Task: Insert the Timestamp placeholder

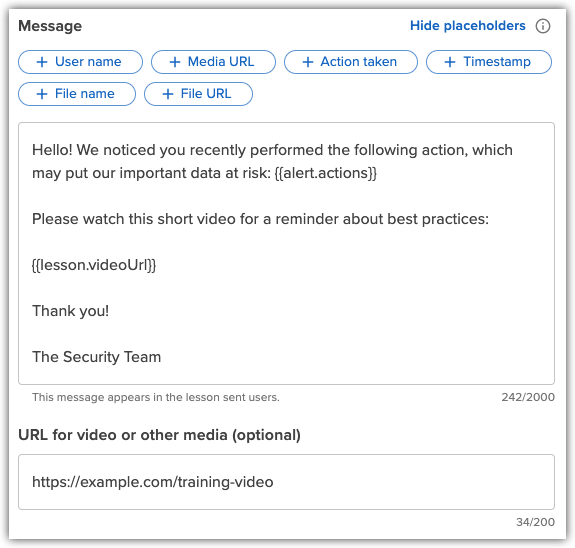Action: (x=488, y=62)
